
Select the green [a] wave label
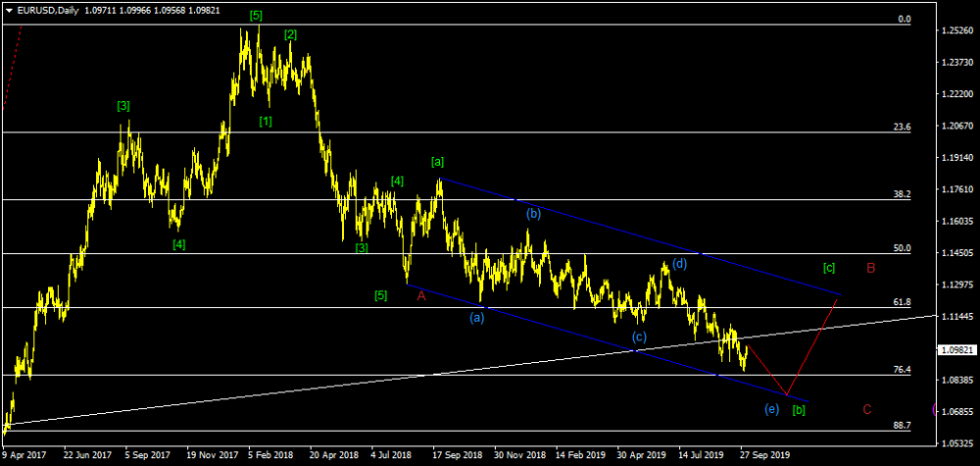pos(437,162)
